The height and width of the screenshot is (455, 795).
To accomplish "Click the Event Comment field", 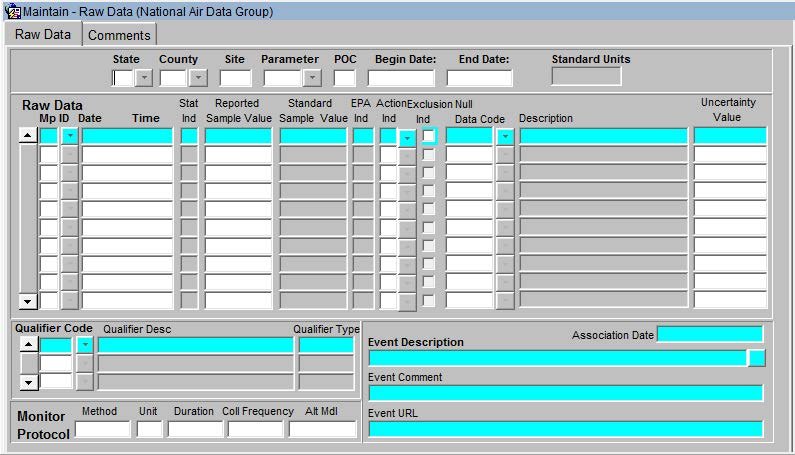I will pos(566,393).
